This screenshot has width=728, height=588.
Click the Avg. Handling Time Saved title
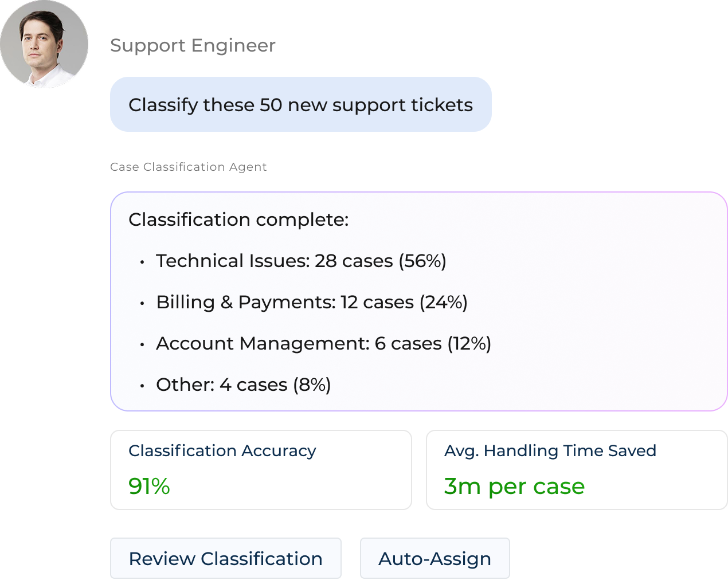[550, 451]
